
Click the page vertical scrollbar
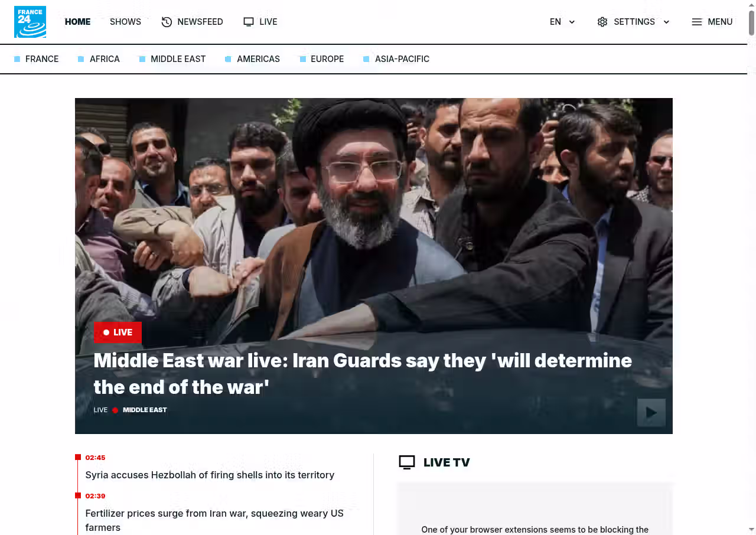[x=752, y=267]
